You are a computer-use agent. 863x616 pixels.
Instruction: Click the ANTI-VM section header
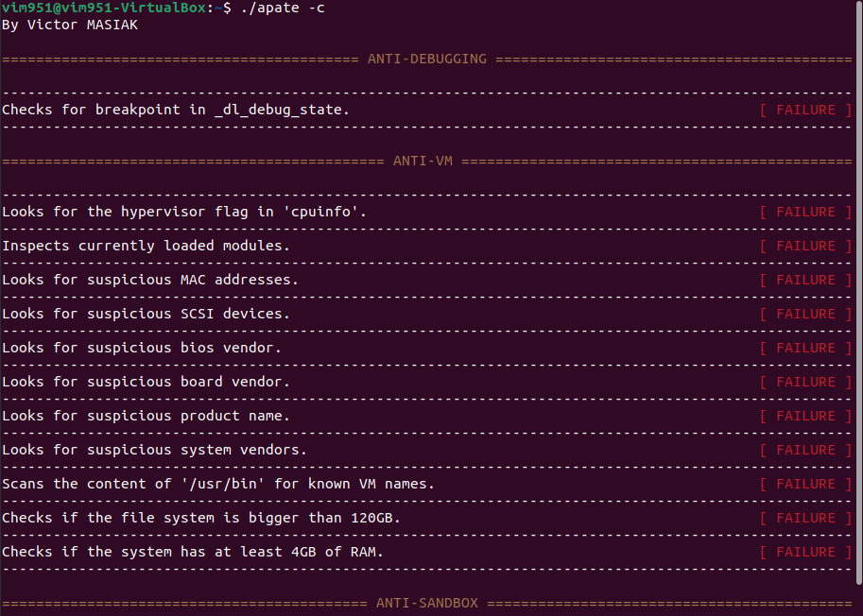point(423,161)
